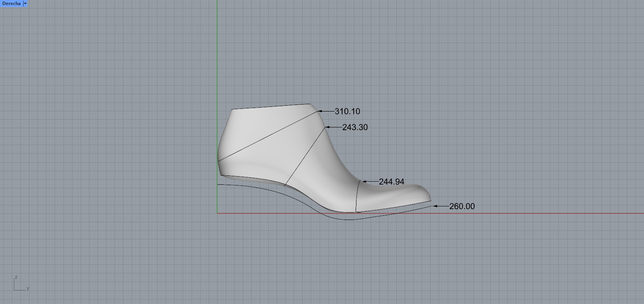Select the 243.30 dimension text
The image size is (644, 304).
pyautogui.click(x=355, y=127)
